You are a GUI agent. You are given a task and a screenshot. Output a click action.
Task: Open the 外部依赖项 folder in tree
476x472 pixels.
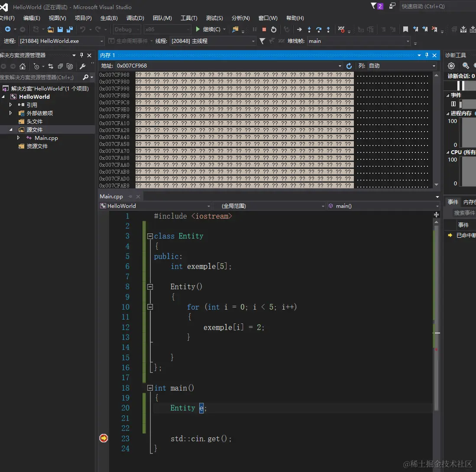39,113
